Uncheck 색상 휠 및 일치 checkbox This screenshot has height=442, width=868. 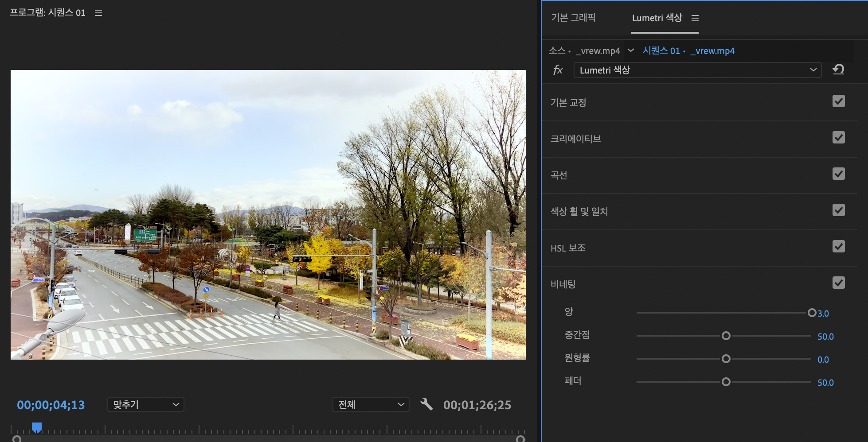(839, 210)
